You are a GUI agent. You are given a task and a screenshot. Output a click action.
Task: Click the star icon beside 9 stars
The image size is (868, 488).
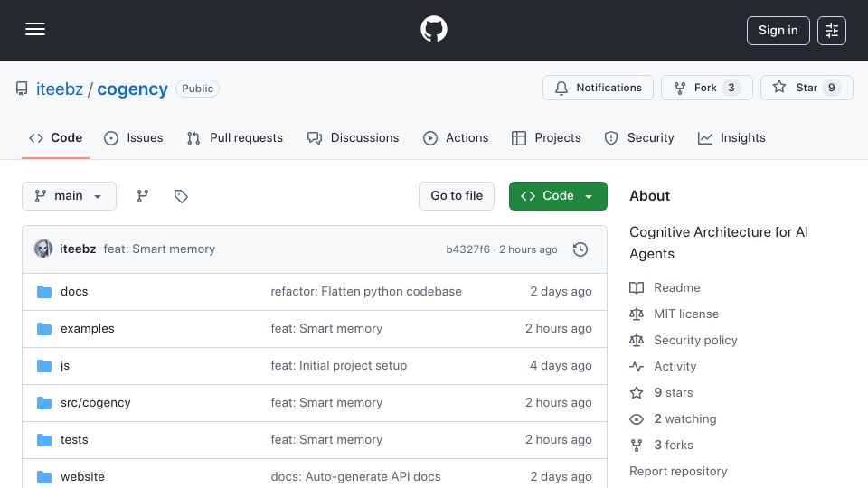637,393
